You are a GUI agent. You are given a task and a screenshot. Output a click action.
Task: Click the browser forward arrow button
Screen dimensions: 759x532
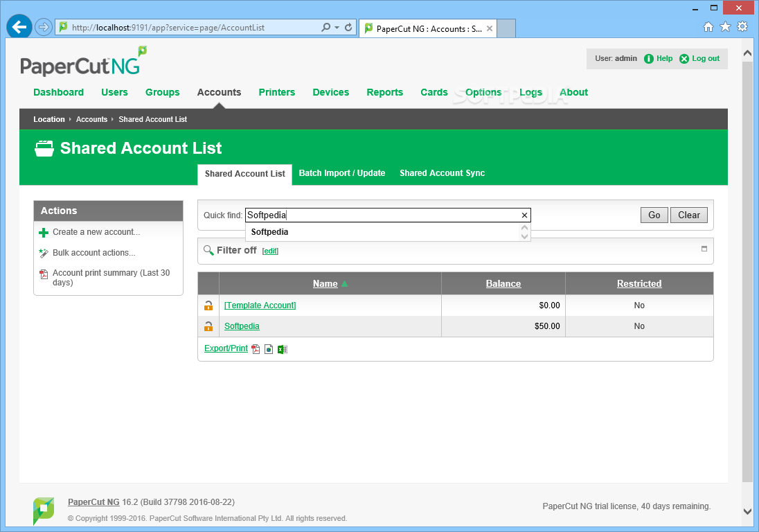point(44,27)
